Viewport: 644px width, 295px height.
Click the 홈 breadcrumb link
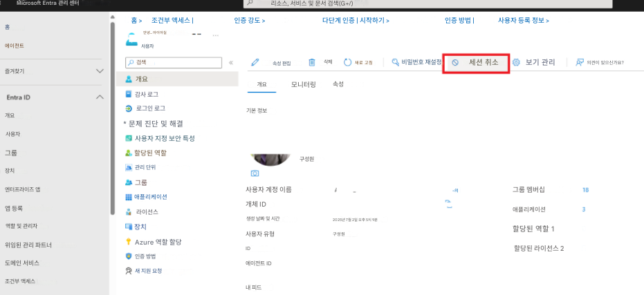134,20
